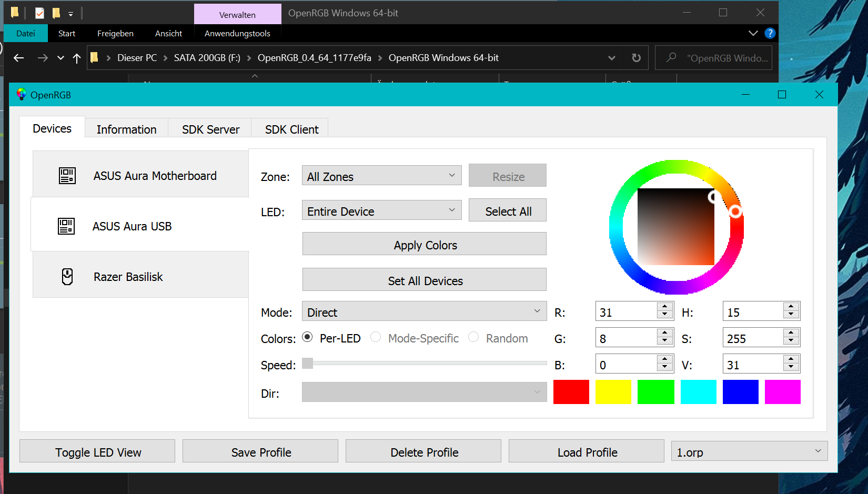Pick the red color swatch
Viewport: 868px width, 494px height.
point(571,392)
